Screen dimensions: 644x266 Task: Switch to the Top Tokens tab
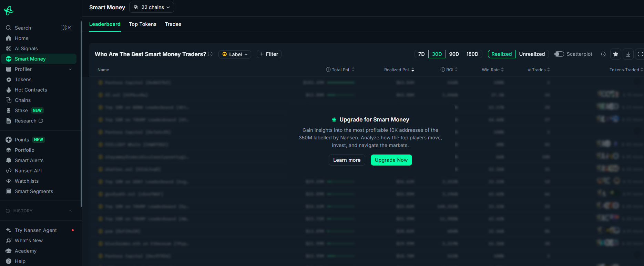(x=143, y=24)
